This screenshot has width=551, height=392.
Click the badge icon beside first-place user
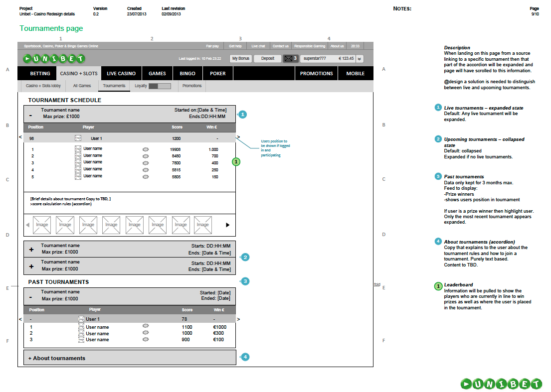[146, 149]
